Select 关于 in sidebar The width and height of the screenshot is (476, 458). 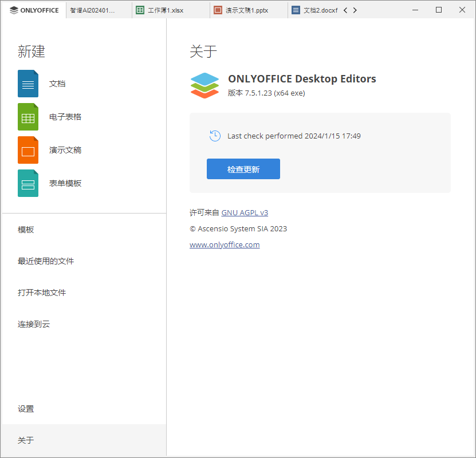click(84, 440)
